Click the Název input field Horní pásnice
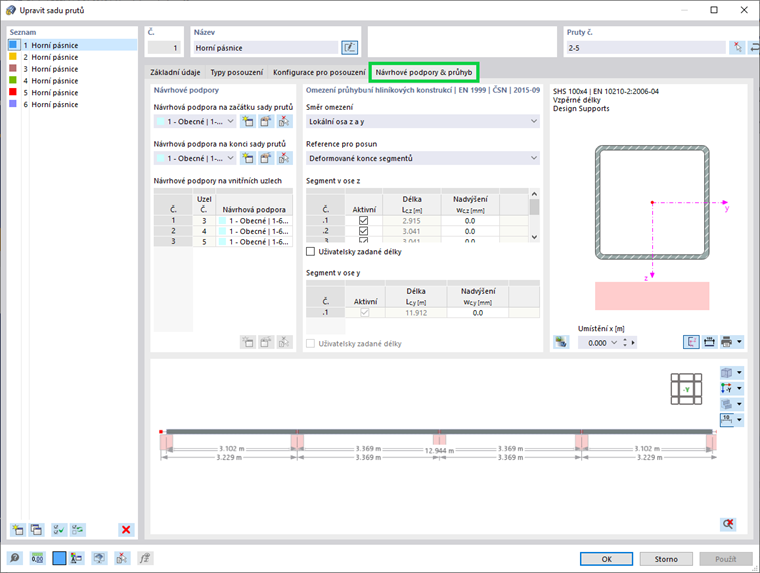This screenshot has height=573, width=760. [266, 48]
